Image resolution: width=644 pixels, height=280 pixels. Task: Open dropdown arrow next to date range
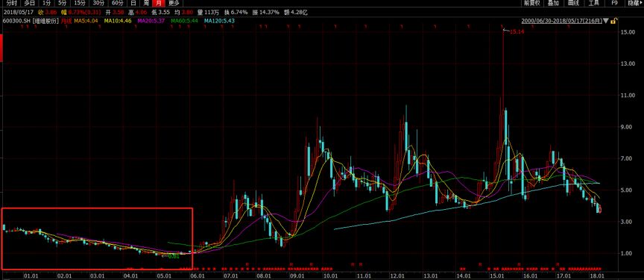click(606, 21)
